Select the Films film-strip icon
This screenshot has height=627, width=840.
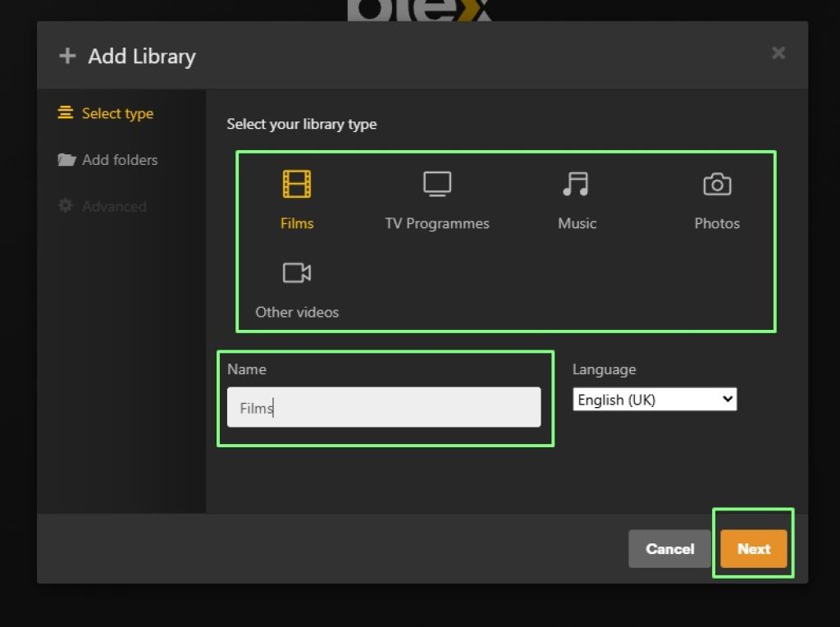(296, 184)
